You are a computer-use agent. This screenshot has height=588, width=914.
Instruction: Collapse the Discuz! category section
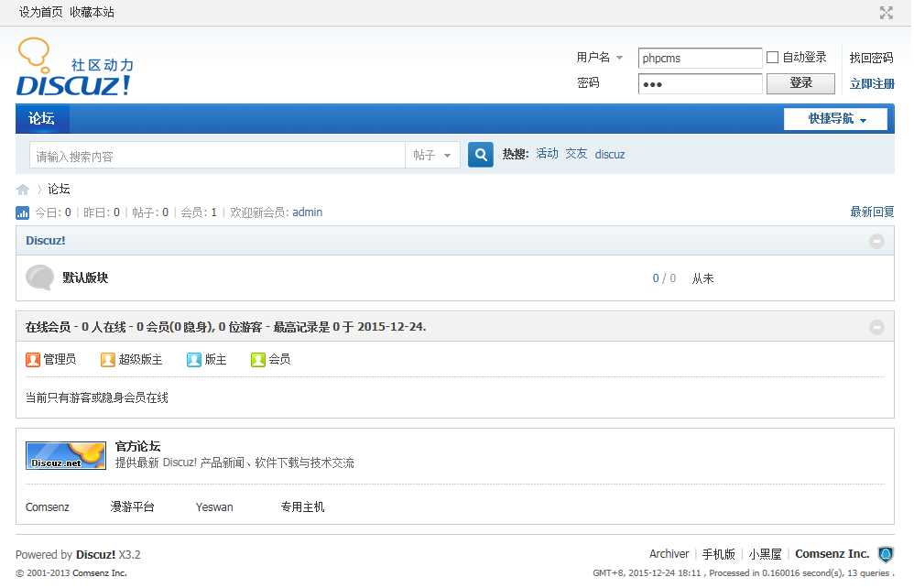(876, 241)
